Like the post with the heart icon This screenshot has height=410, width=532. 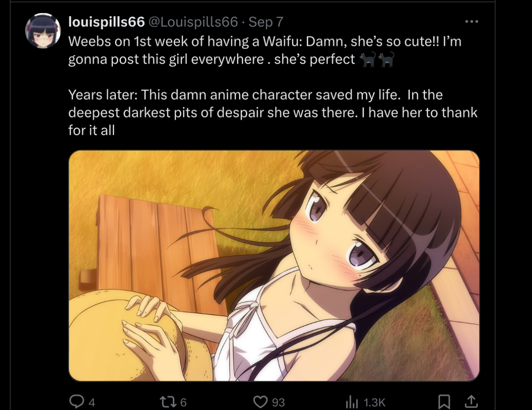point(260,402)
